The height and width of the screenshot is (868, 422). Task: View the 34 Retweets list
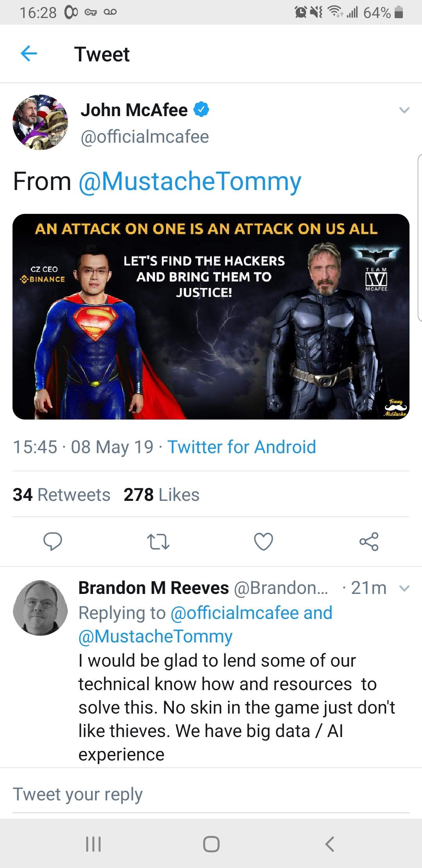coord(61,495)
